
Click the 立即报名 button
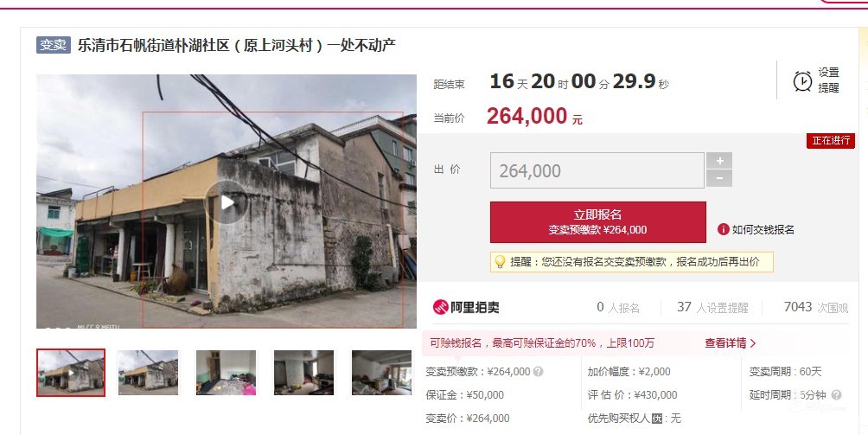(598, 222)
